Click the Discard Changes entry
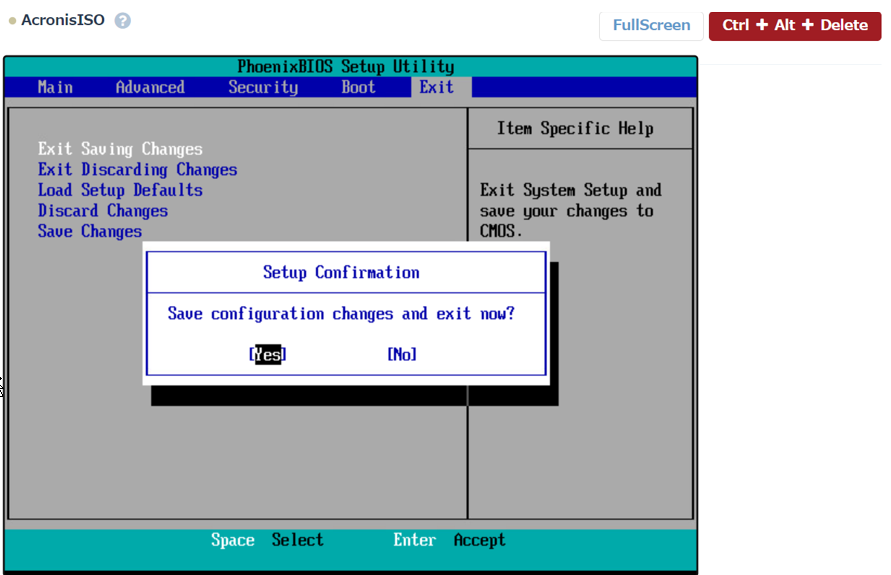891x575 pixels. (103, 211)
